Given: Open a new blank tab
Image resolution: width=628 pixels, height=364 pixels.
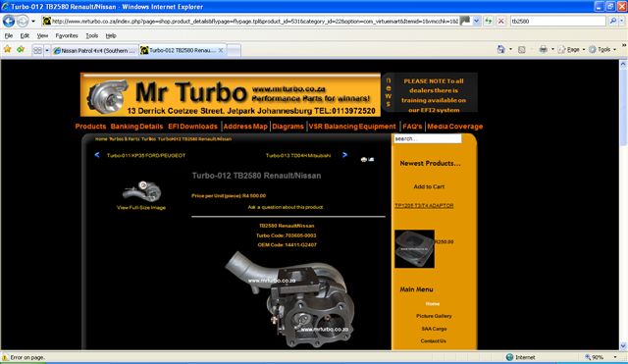Looking at the screenshot, I should (234, 50).
